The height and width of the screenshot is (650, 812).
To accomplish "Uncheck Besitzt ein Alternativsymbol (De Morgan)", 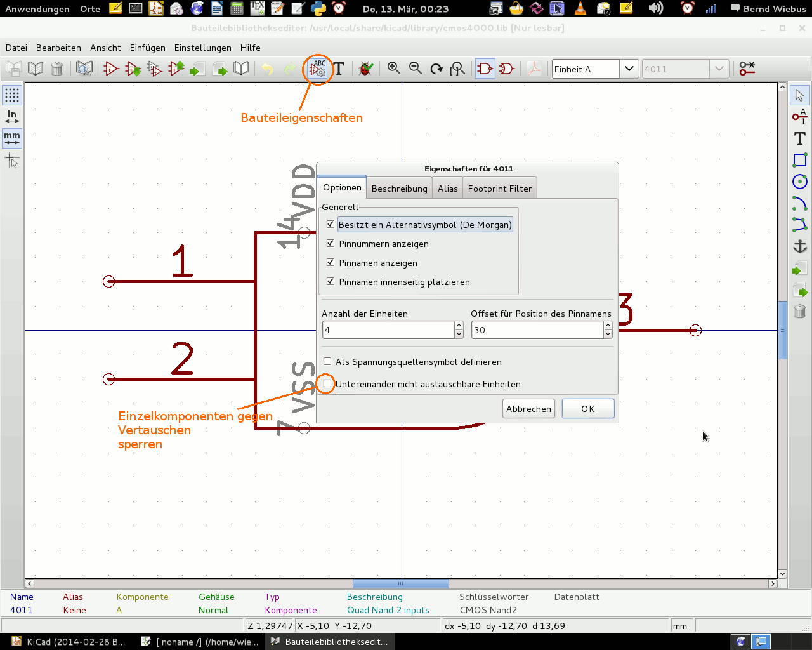I will (331, 224).
